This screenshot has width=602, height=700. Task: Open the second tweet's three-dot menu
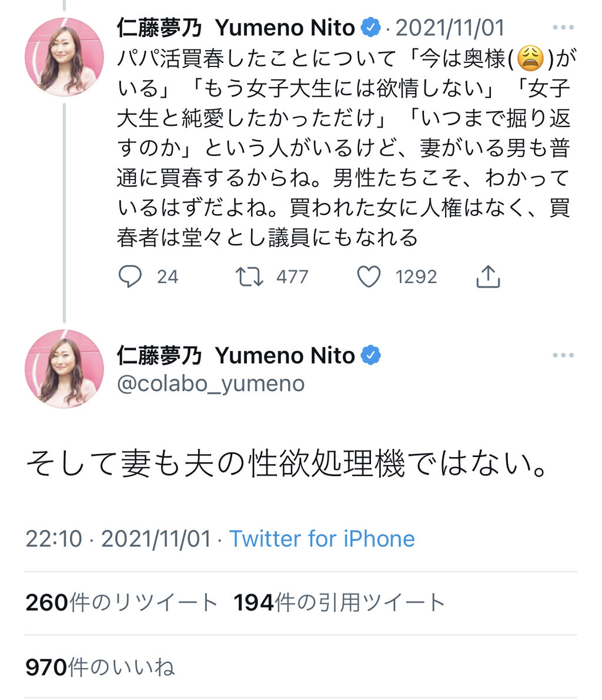point(563,355)
